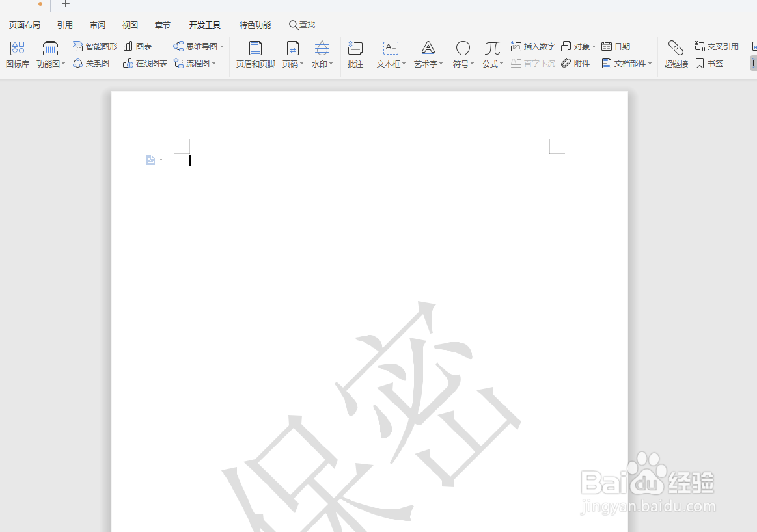Expand the 功能图 dropdown arrow
Screen dimensions: 757x532
63,64
